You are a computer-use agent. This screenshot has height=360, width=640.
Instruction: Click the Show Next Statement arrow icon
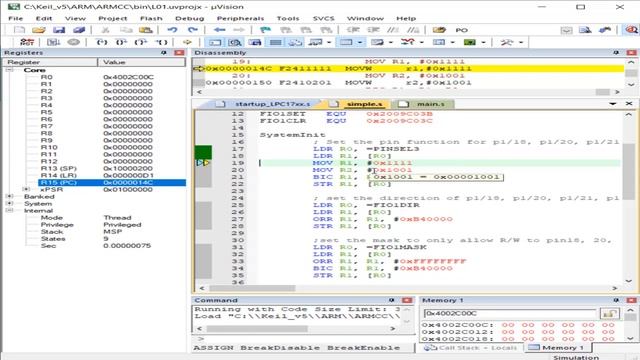coord(187,42)
